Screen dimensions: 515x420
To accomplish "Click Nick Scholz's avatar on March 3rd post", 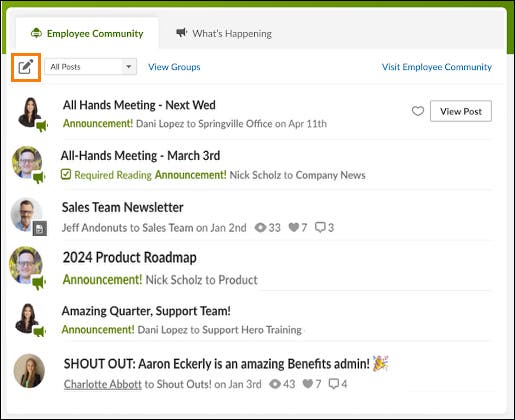I will coord(27,162).
